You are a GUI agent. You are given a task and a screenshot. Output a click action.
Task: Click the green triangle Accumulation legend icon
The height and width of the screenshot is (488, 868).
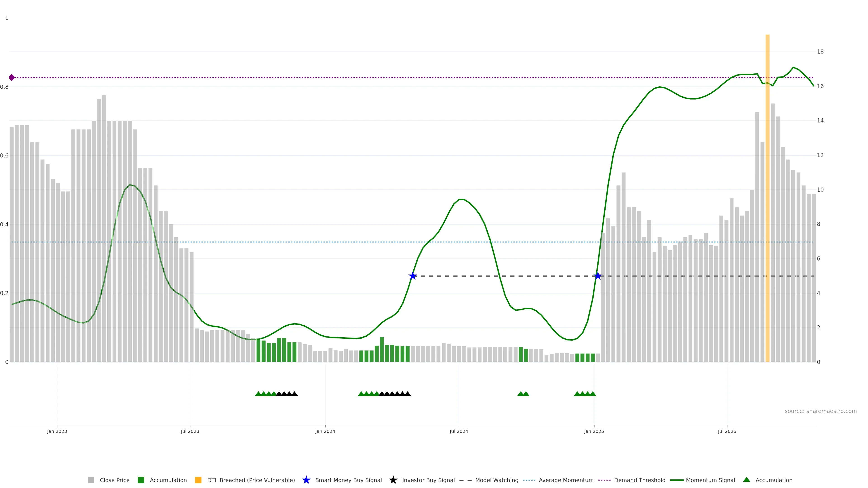point(746,480)
